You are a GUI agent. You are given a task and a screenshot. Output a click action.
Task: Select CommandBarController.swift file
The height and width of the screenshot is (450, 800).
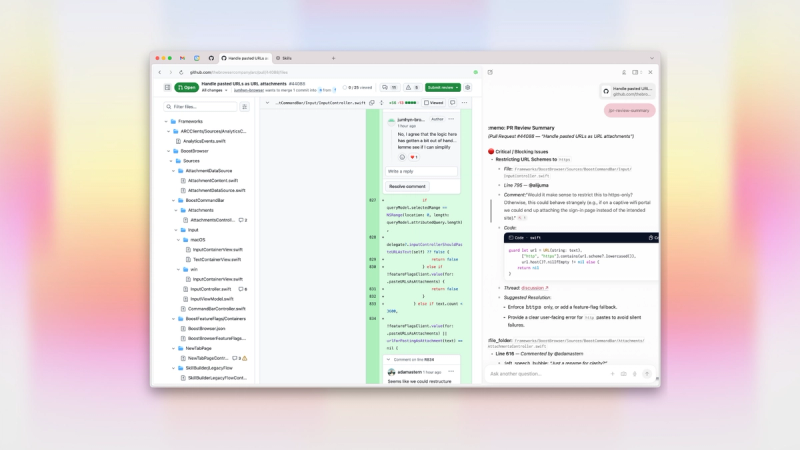pyautogui.click(x=216, y=309)
